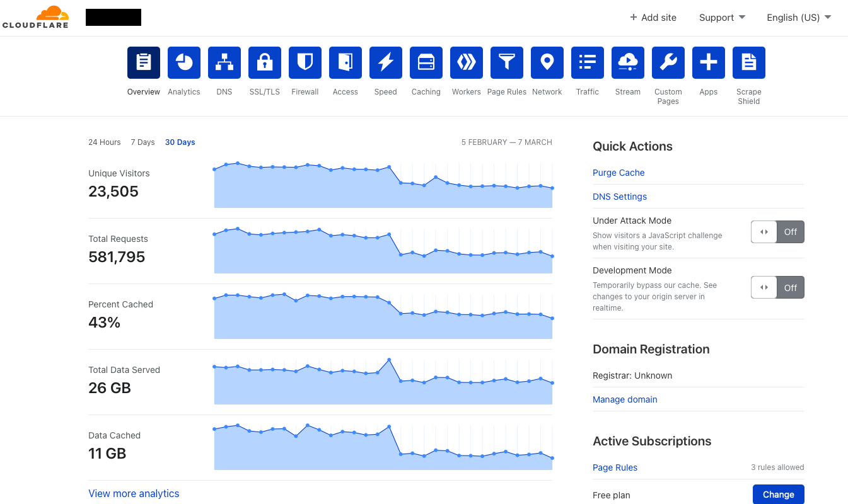This screenshot has height=504, width=848.
Task: Click View more analytics link
Action: tap(134, 493)
